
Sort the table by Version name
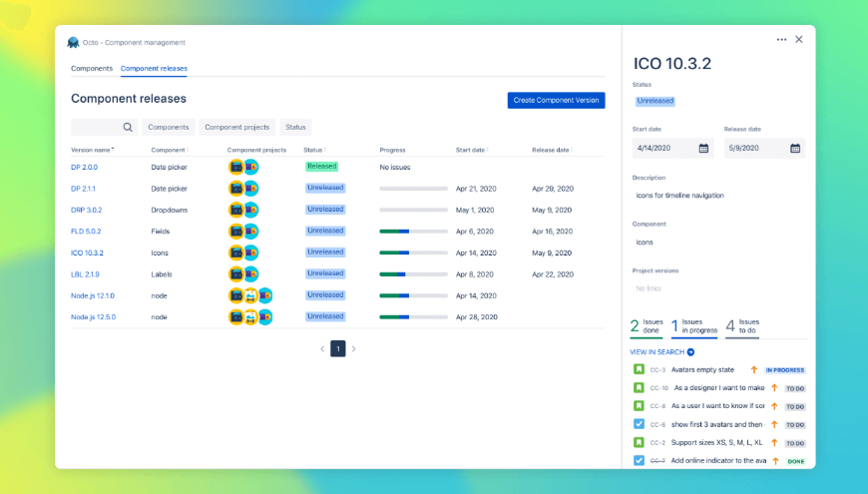pos(92,150)
